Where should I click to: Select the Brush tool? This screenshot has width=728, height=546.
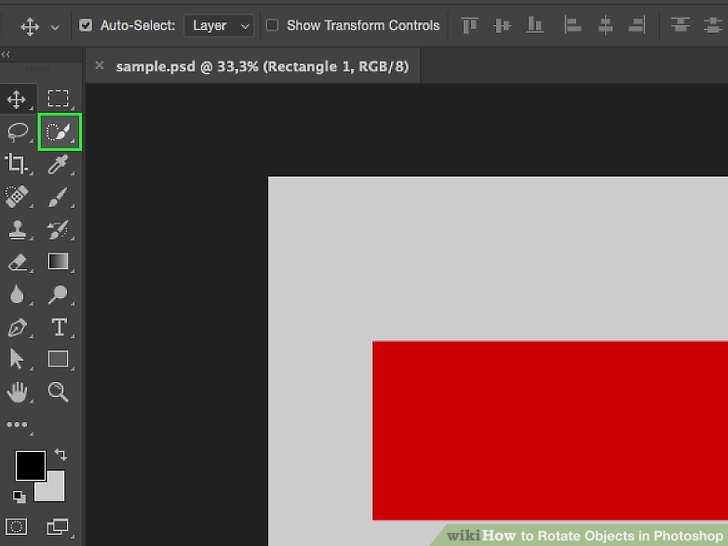tap(58, 197)
